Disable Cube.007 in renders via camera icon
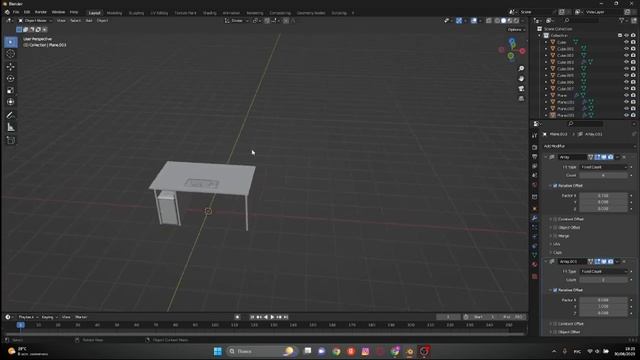The height and width of the screenshot is (360, 640). tap(633, 89)
